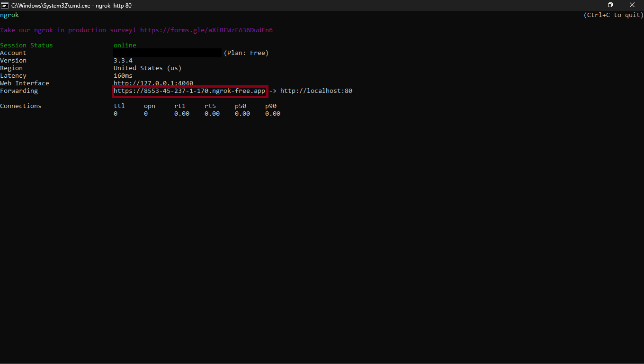Click the version number 3.3.4
This screenshot has height=364, width=644.
123,61
